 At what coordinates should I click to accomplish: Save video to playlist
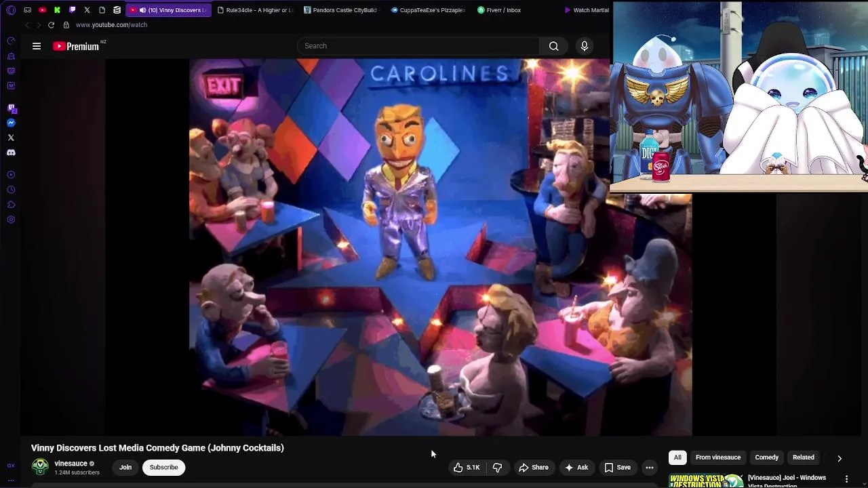click(618, 467)
